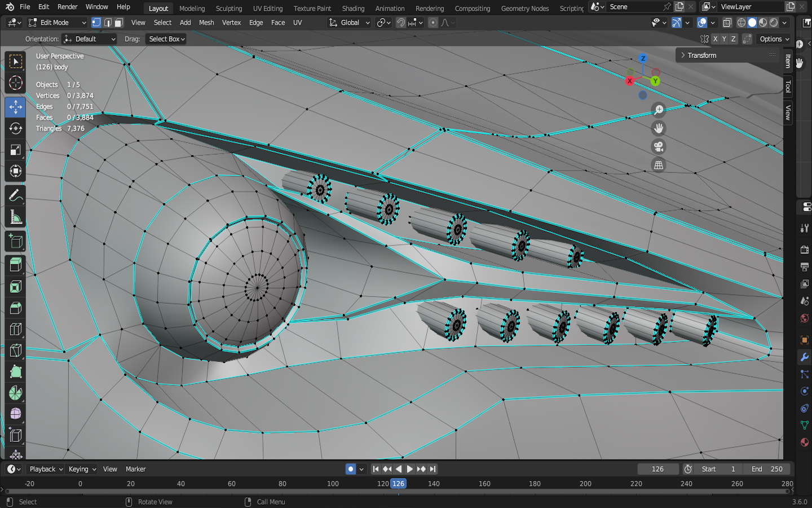Screen dimensions: 812x508
Task: Click the End frame field
Action: 767,469
